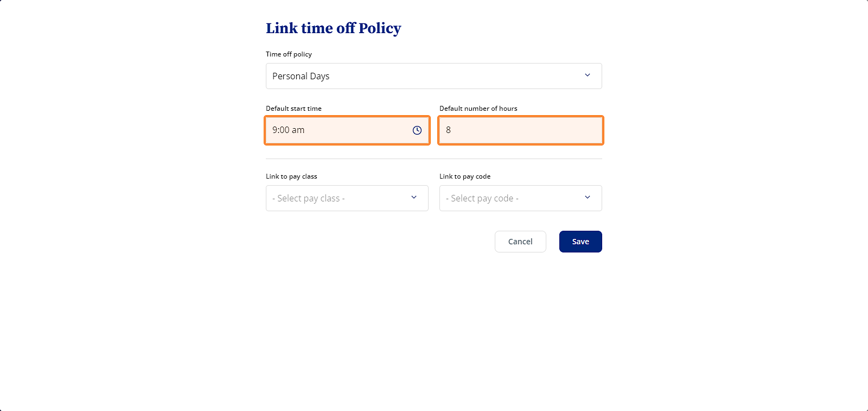868x411 pixels.
Task: Click the Link to pay class label
Action: pyautogui.click(x=291, y=176)
